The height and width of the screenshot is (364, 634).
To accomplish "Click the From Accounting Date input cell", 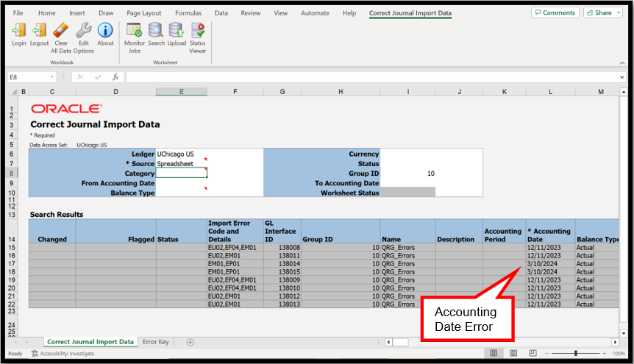I will (x=181, y=183).
